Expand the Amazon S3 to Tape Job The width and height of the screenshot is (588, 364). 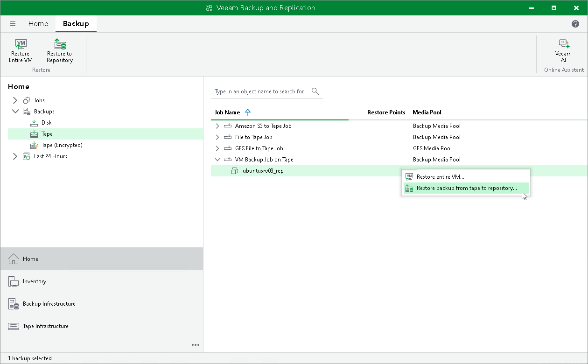click(x=217, y=126)
